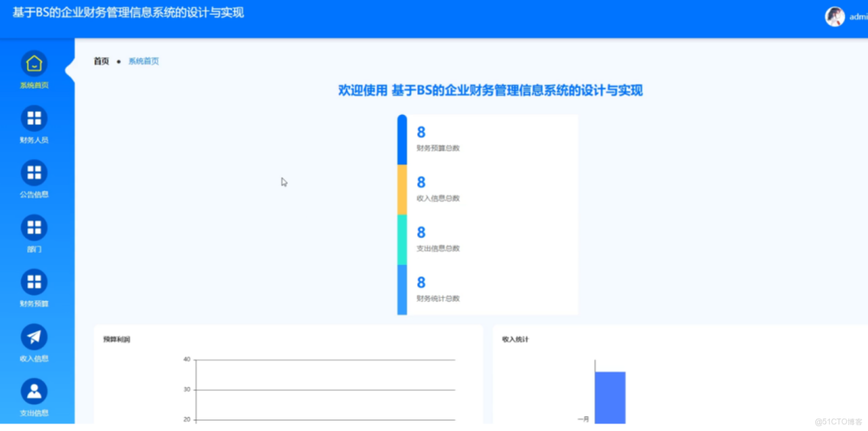Open the 部门 sidebar icon
Screen dimensions: 868x431
33,227
